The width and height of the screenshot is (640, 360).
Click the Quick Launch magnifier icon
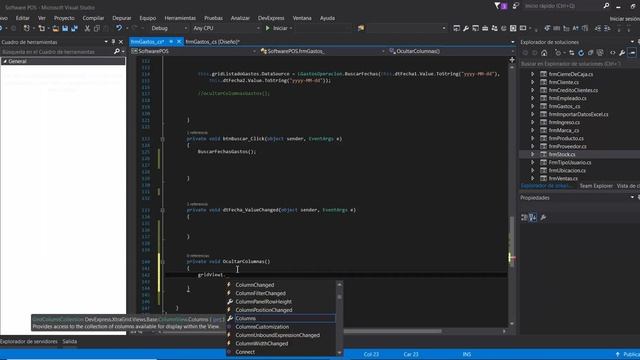pyautogui.click(x=606, y=6)
